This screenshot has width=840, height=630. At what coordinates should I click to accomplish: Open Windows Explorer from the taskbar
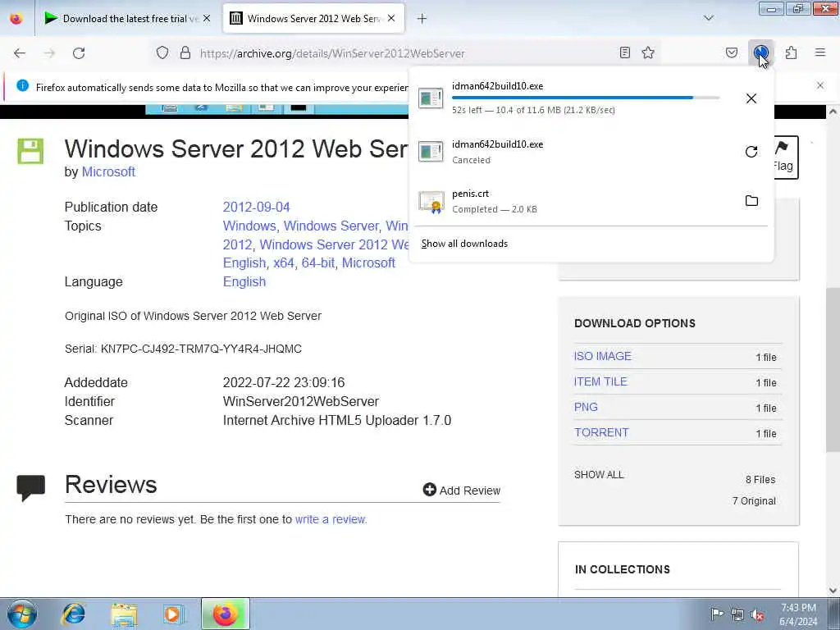point(124,614)
